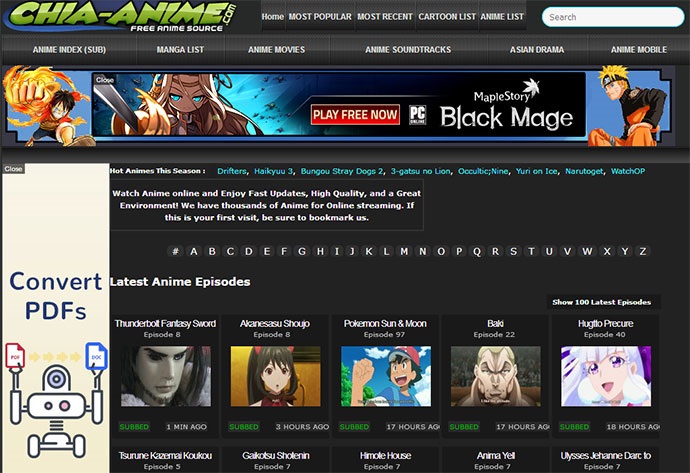This screenshot has height=473, width=690.
Task: Click SUBBED badge under Akanesasu Shoujo
Action: [244, 427]
